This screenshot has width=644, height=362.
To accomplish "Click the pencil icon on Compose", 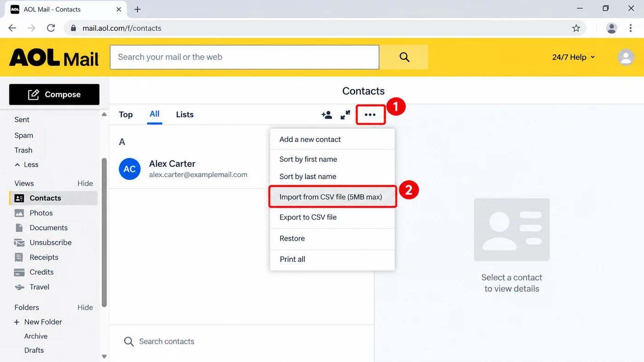I will (34, 95).
